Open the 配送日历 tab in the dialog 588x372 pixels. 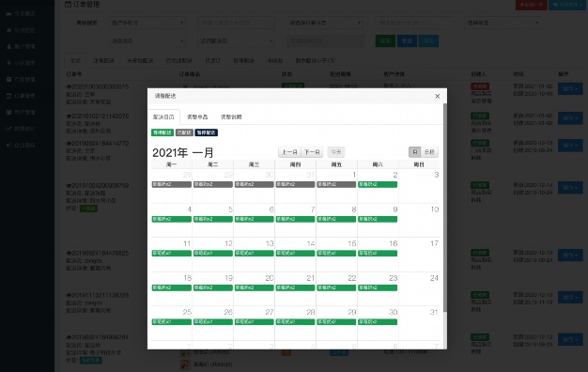163,117
